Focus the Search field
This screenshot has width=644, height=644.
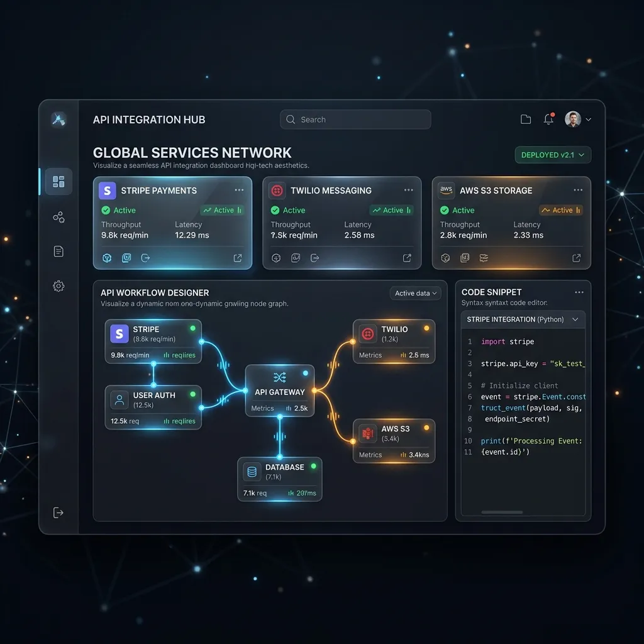pos(356,119)
